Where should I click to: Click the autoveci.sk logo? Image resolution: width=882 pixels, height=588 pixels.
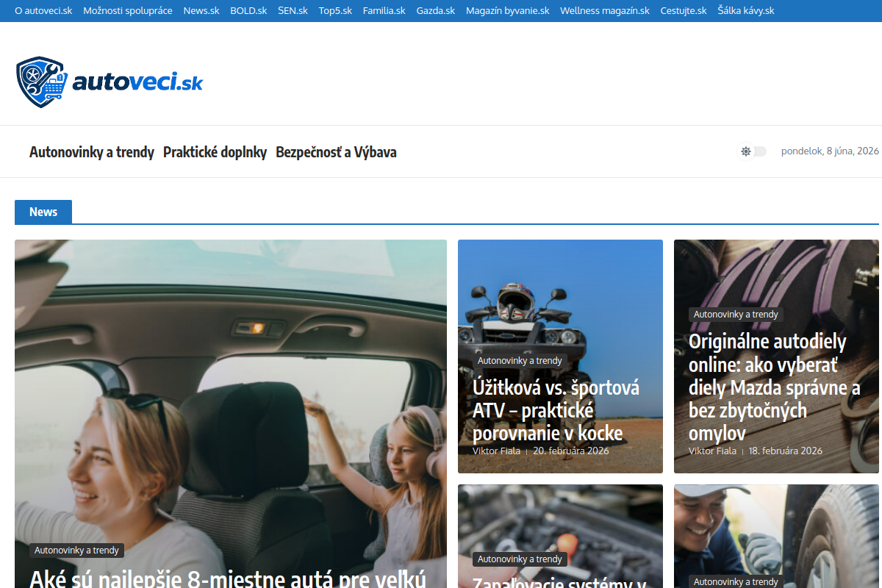point(110,82)
